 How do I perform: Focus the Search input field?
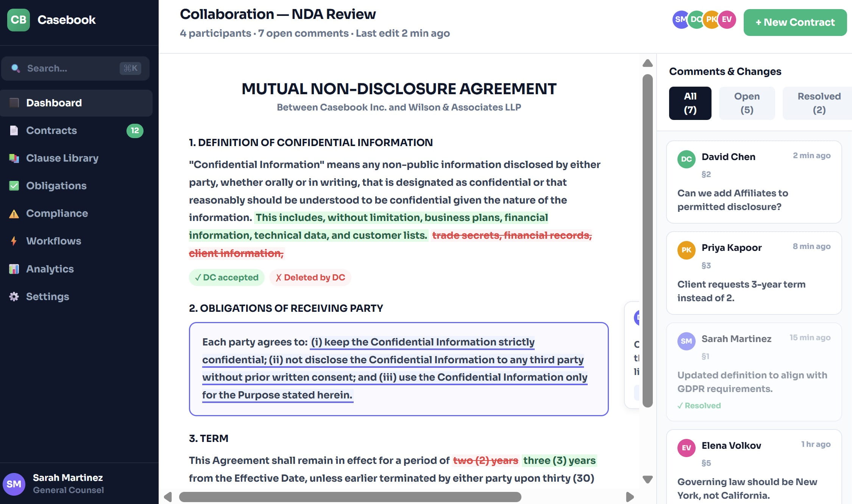coord(72,68)
